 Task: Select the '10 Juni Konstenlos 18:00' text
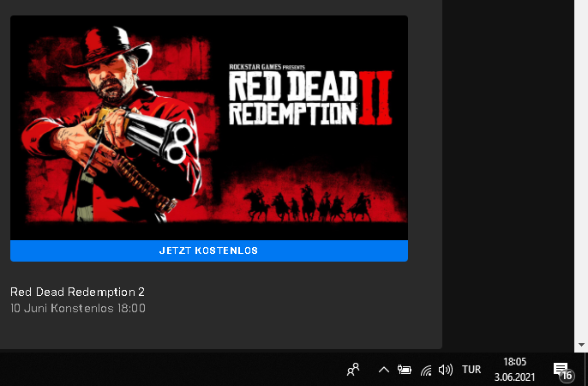[x=78, y=308]
